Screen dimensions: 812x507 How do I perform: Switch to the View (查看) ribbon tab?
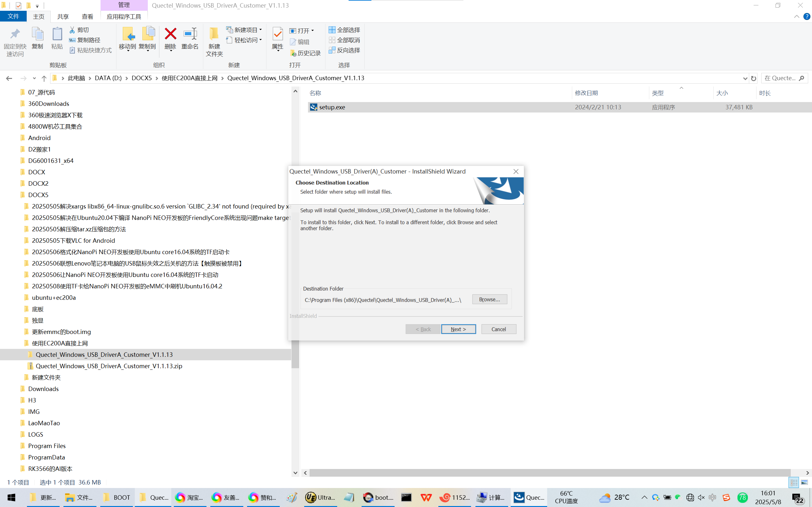[87, 16]
